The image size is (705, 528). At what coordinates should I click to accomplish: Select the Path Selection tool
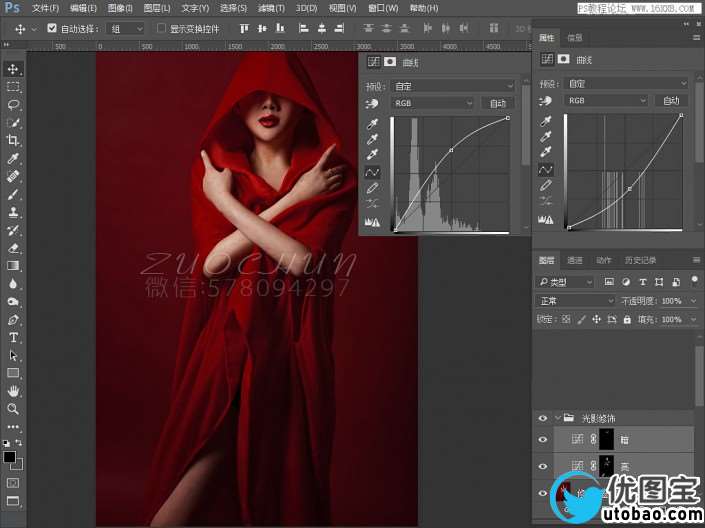pyautogui.click(x=13, y=355)
